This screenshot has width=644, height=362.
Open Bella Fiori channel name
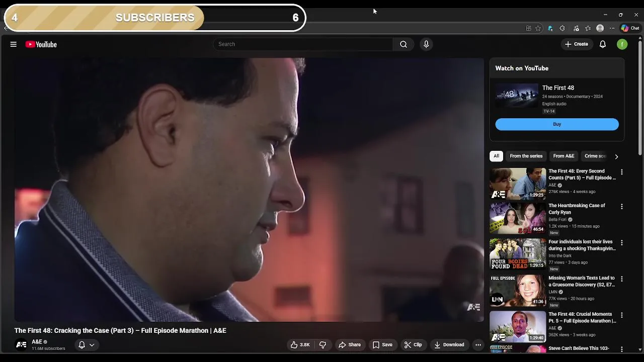coord(557,220)
